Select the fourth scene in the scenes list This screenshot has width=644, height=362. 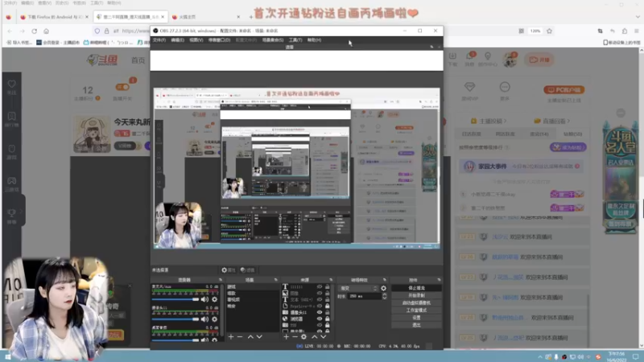253,306
